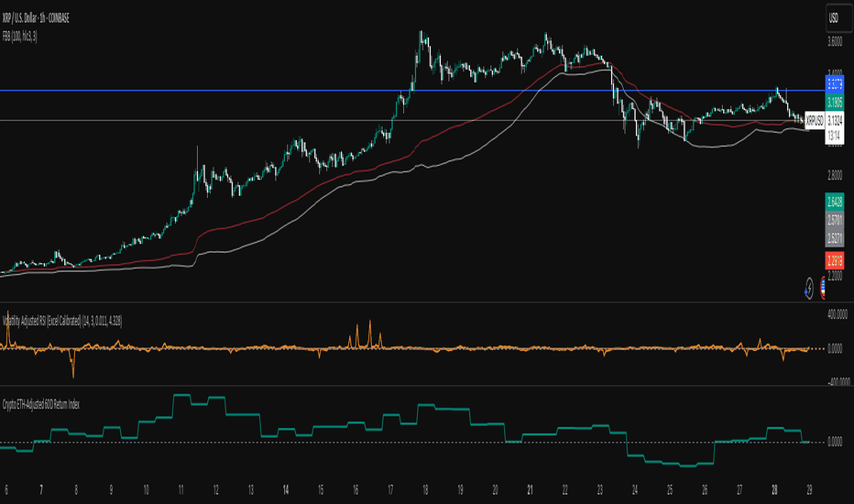The height and width of the screenshot is (504, 854).
Task: Click the XRPUSD symbol label on the price line
Action: (x=815, y=120)
